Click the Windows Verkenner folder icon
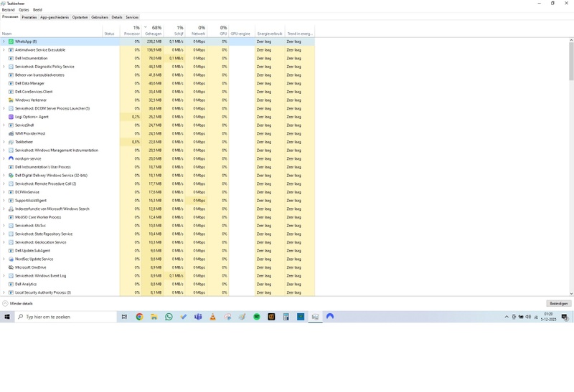 point(11,100)
